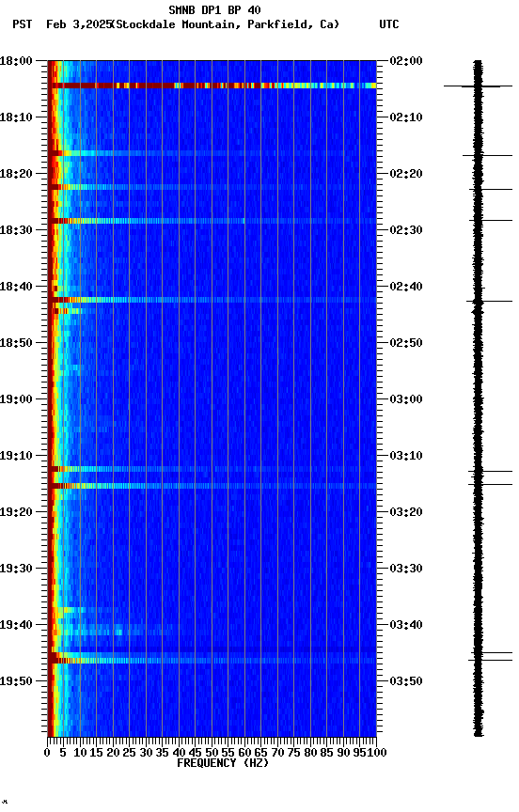The image size is (519, 812).
Task: Click the spectrogram event band near 18:28
Action: tap(212, 221)
